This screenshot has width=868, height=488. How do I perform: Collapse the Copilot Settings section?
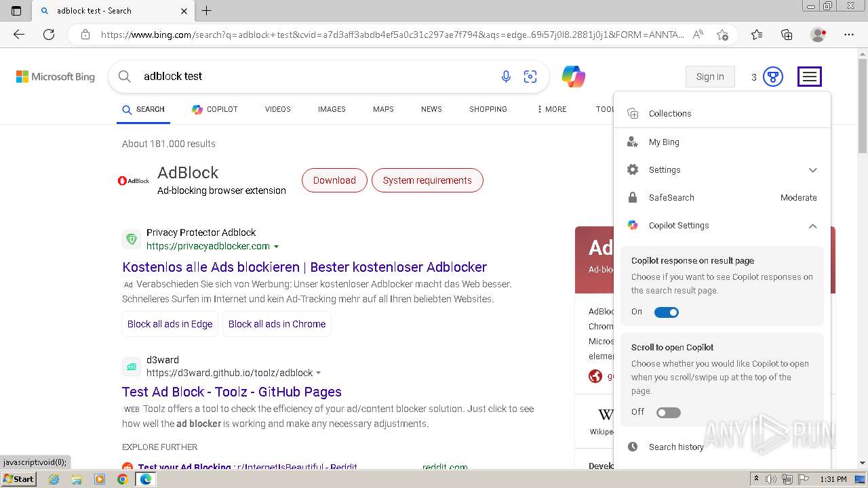tap(812, 226)
